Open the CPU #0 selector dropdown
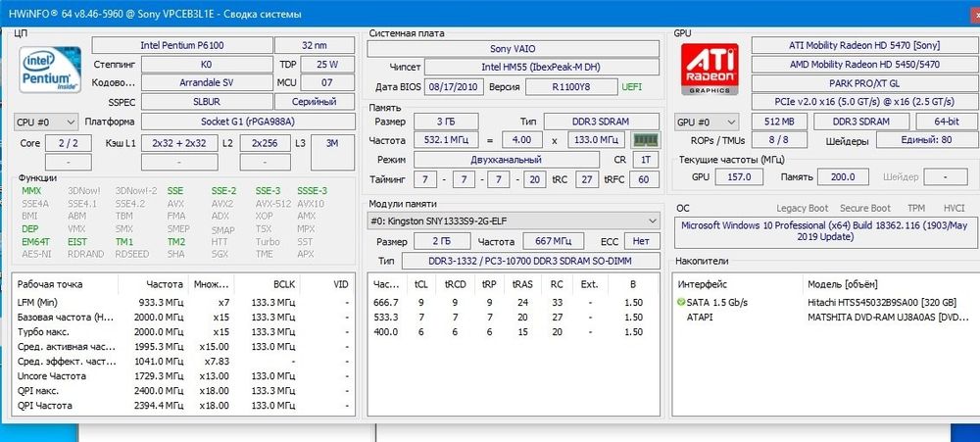The height and width of the screenshot is (442, 980). (x=46, y=122)
